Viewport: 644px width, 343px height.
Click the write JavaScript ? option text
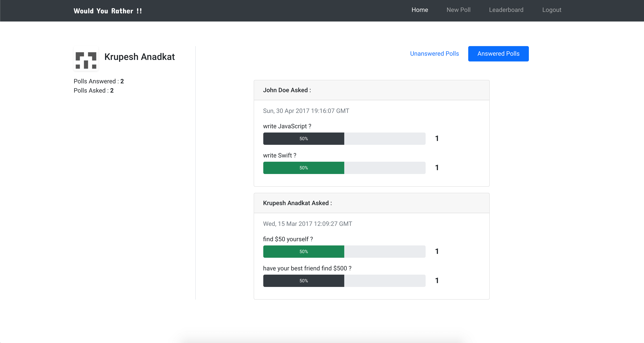coord(287,126)
